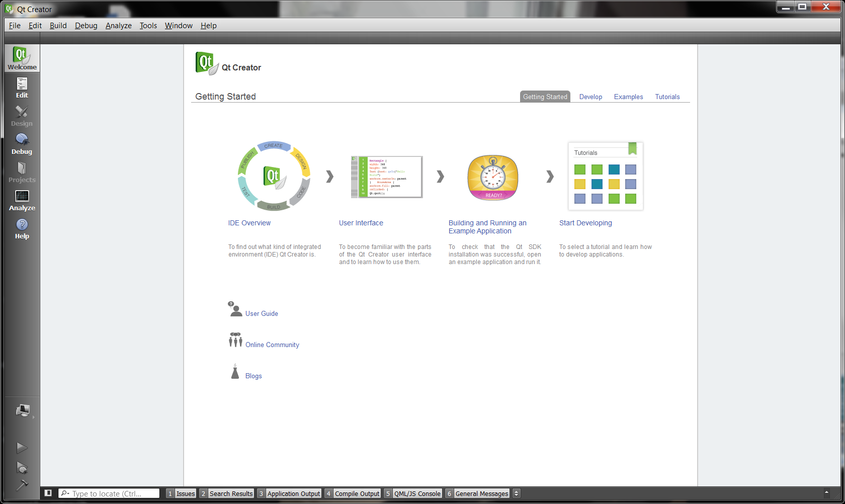
Task: Toggle the left sidebar visibility
Action: 48,493
